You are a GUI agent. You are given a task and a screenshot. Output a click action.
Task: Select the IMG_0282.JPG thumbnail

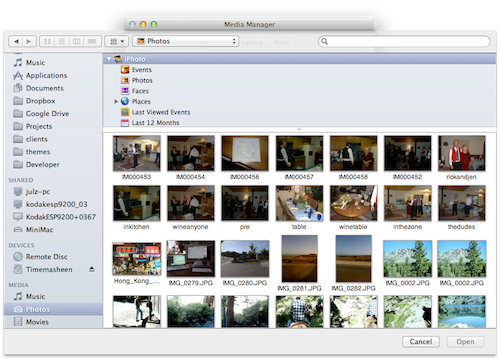tap(353, 259)
